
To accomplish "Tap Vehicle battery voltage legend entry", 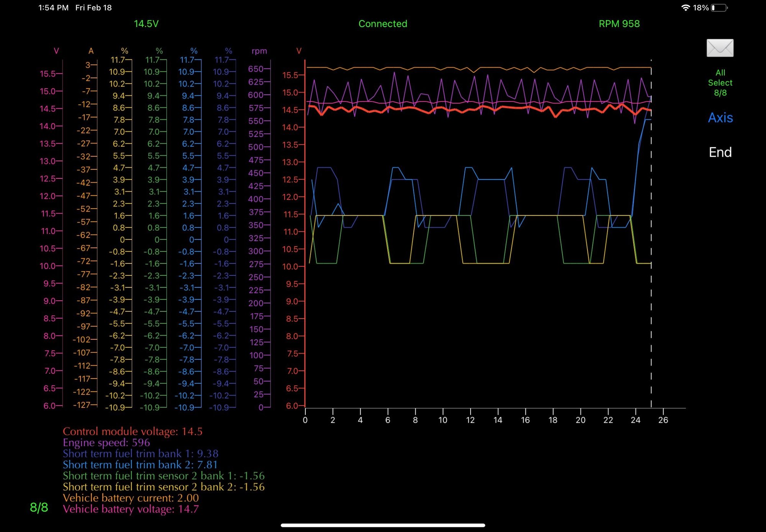I will tap(131, 509).
